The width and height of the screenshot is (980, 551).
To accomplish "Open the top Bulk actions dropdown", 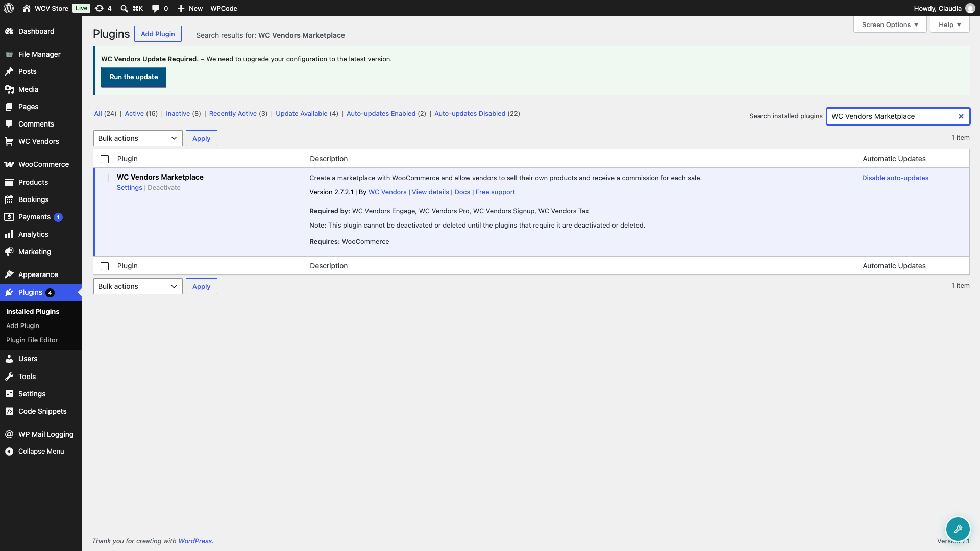I will (138, 138).
